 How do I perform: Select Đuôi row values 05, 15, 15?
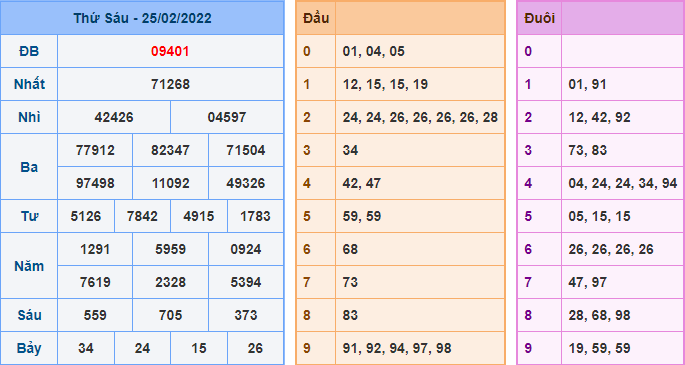point(599,216)
